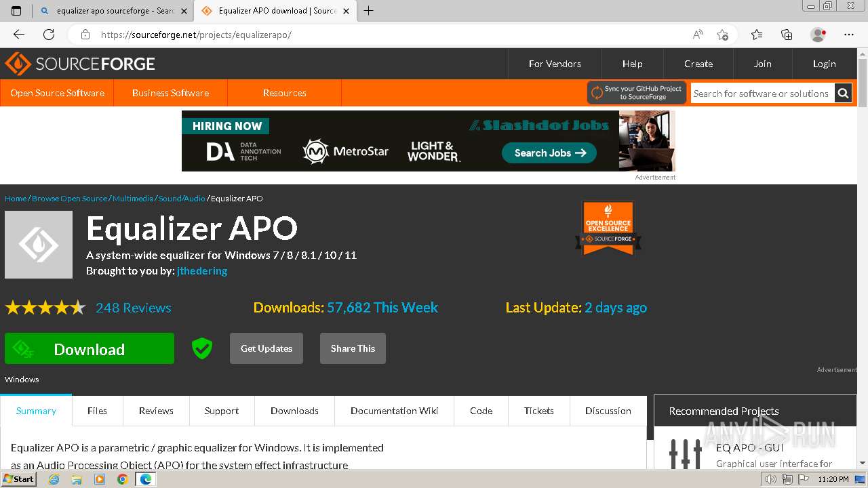868x488 pixels.
Task: Open the 248 Reviews link
Action: 134,308
